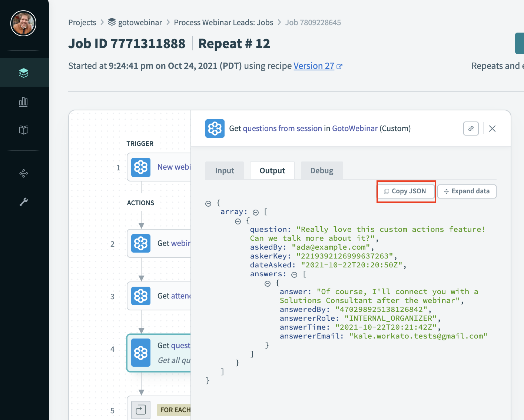Click the TRIGGER section label
The image size is (524, 420).
140,144
